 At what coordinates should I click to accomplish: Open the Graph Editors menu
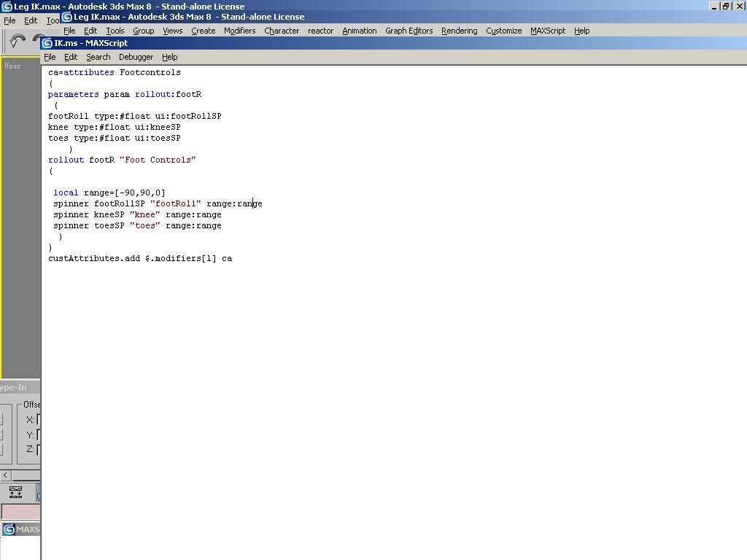pyautogui.click(x=409, y=31)
